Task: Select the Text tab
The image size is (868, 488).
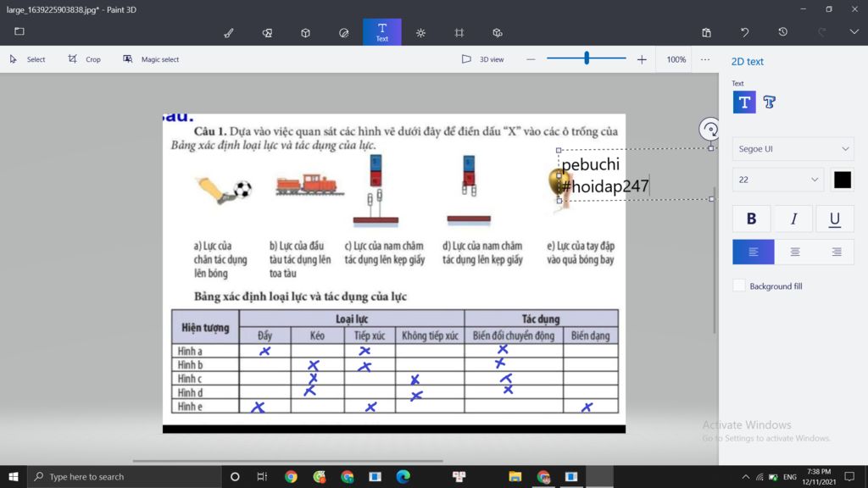Action: pos(382,32)
